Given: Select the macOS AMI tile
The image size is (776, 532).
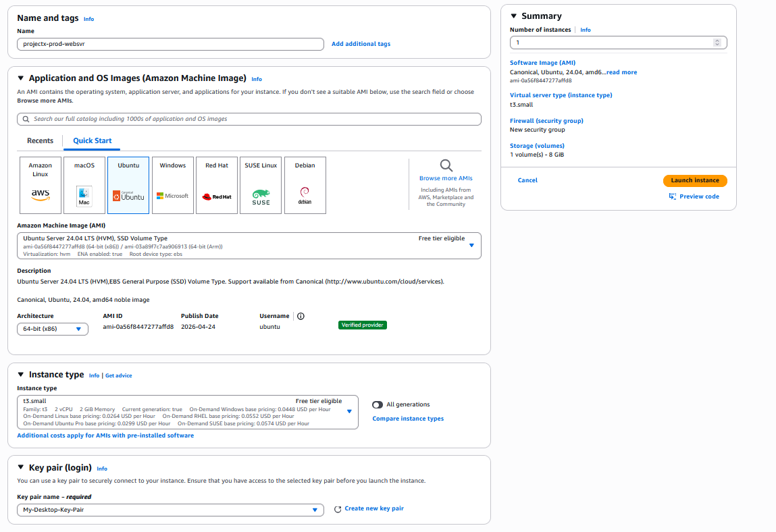Looking at the screenshot, I should [84, 185].
